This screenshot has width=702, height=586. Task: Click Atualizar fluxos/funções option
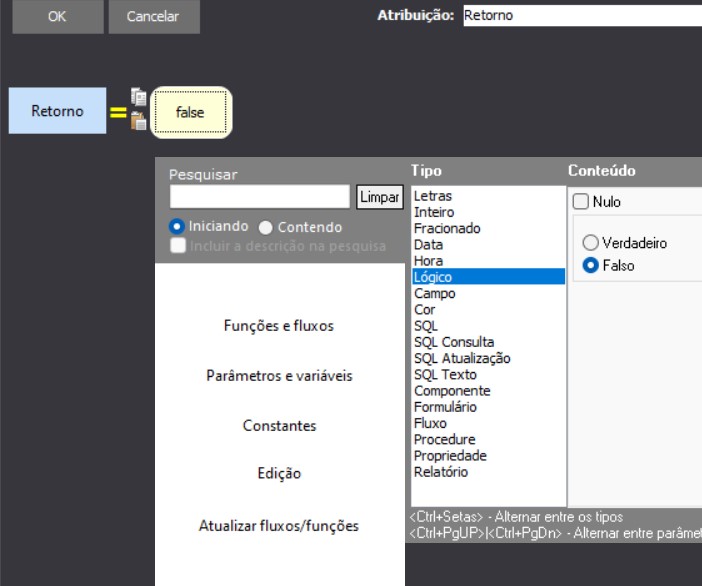279,526
